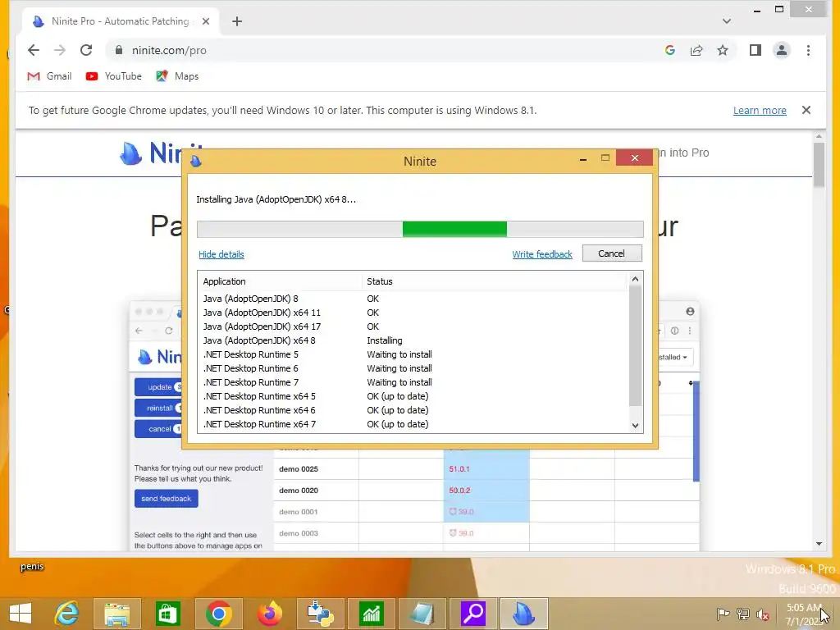Click the 51.0.1 version cell
The width and height of the screenshot is (840, 630).
pyautogui.click(x=486, y=468)
